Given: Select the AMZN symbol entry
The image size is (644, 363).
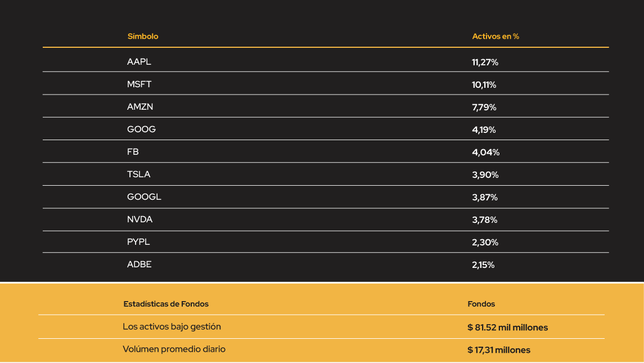Looking at the screenshot, I should [140, 107].
